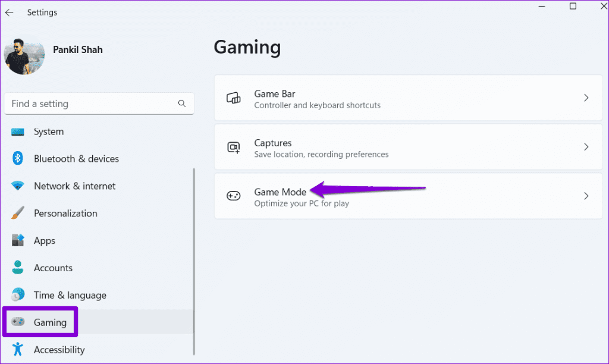Click the Bluetooth icon in sidebar
This screenshot has height=364, width=609.
click(x=18, y=159)
